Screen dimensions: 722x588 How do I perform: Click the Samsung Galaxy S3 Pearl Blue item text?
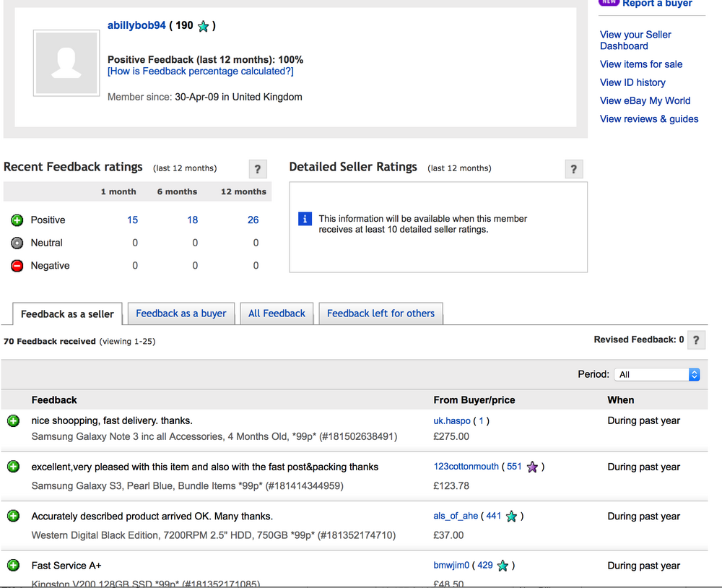(188, 485)
